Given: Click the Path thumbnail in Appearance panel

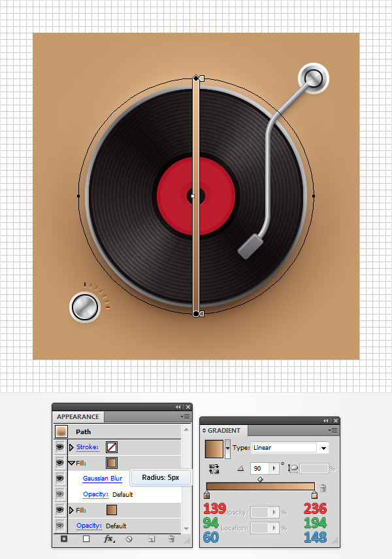Looking at the screenshot, I should [x=61, y=432].
